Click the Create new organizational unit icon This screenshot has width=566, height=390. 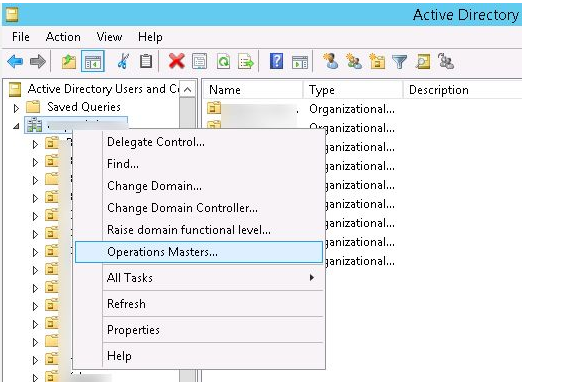[377, 61]
